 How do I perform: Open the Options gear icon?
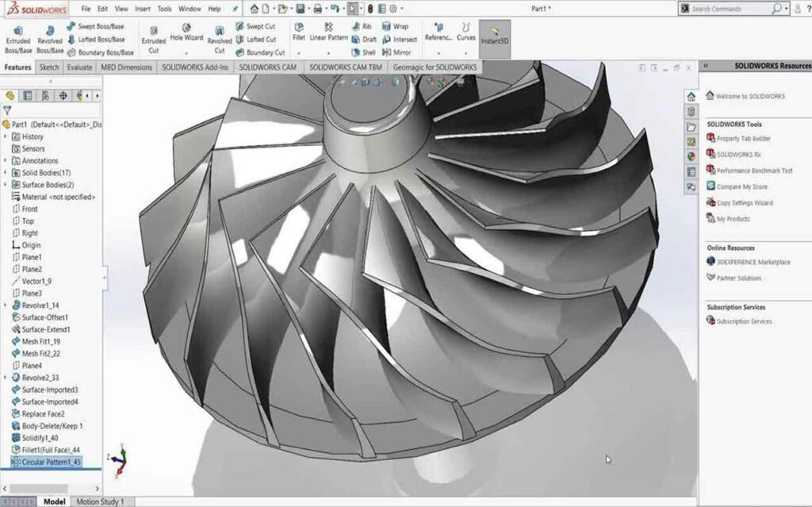point(393,9)
